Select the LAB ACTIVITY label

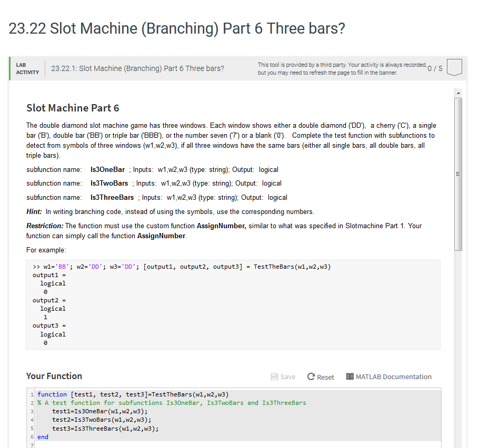point(27,69)
